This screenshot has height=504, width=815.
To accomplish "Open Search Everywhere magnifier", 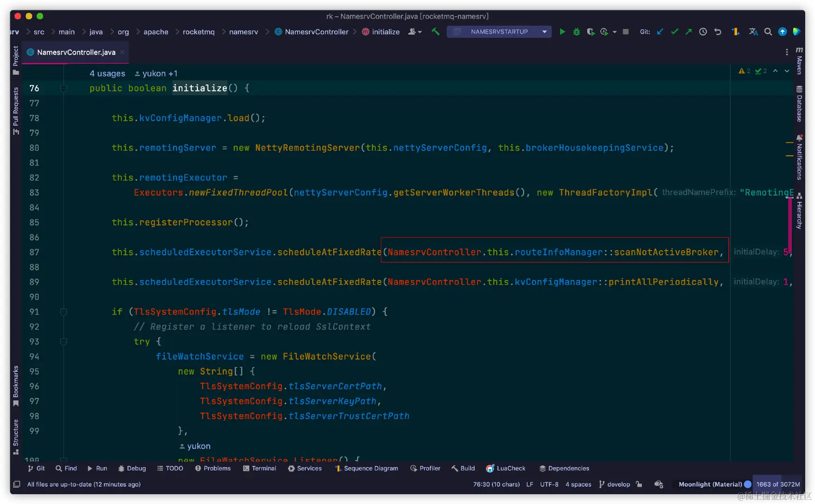I will pyautogui.click(x=768, y=32).
